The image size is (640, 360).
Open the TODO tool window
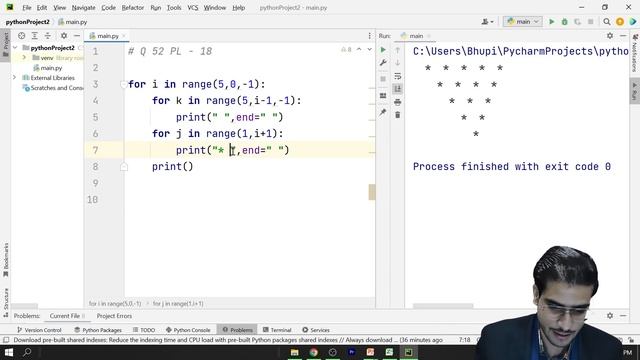point(144,330)
